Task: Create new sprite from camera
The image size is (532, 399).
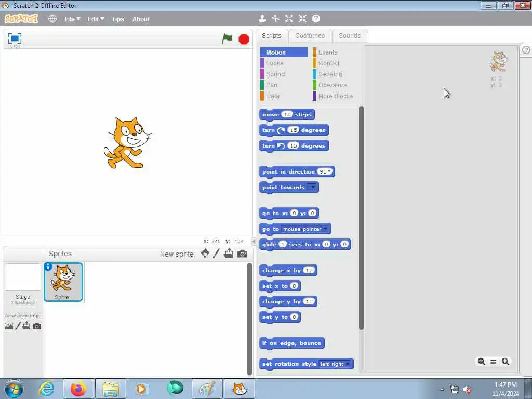Action: 242,254
